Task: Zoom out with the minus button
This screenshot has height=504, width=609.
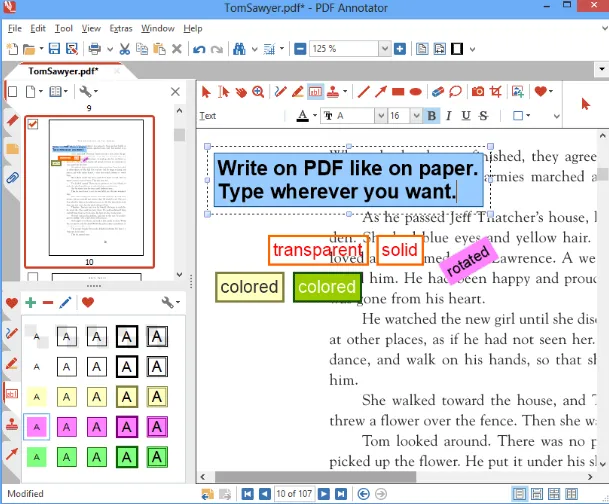Action: click(300, 49)
